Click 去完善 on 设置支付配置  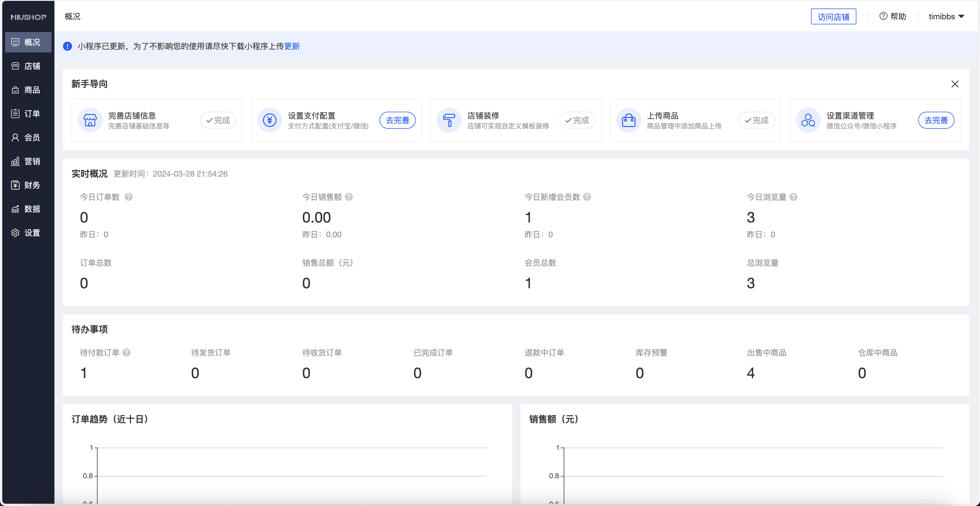397,120
